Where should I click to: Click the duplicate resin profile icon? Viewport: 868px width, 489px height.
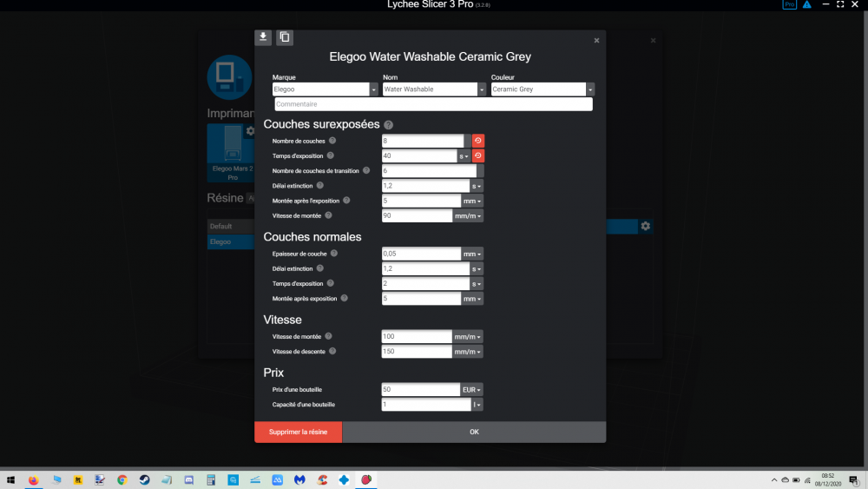(x=285, y=37)
